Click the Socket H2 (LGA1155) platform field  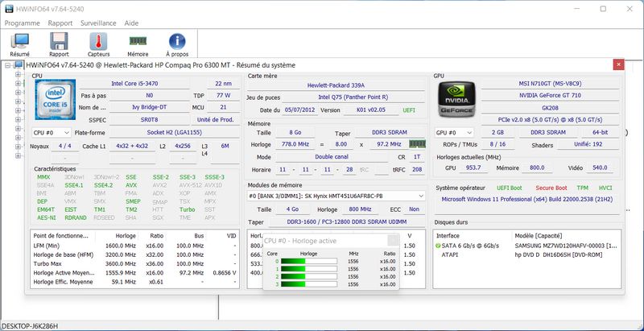pyautogui.click(x=174, y=133)
